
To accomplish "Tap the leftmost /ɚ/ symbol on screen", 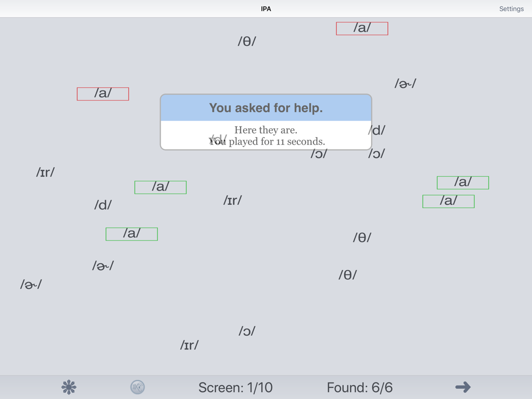I will pos(31,285).
